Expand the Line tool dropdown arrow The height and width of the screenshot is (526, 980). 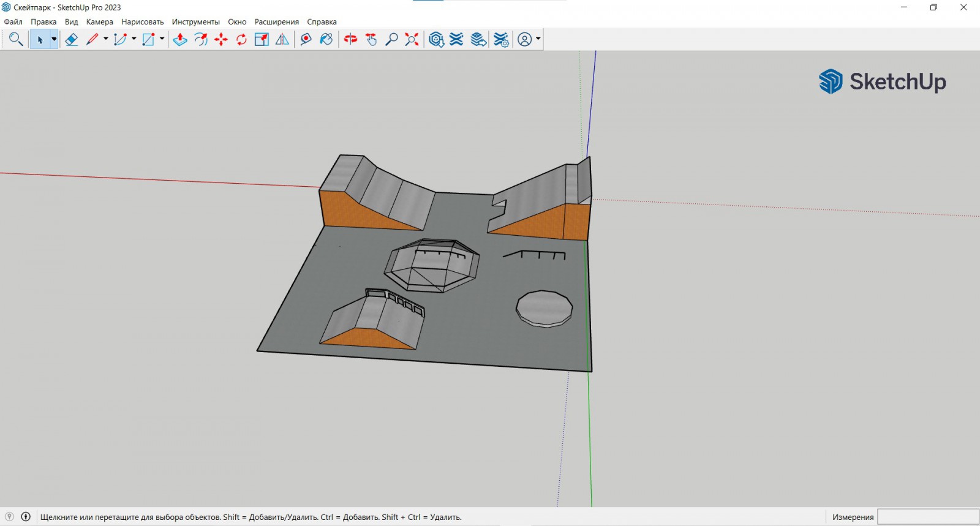[x=105, y=40]
